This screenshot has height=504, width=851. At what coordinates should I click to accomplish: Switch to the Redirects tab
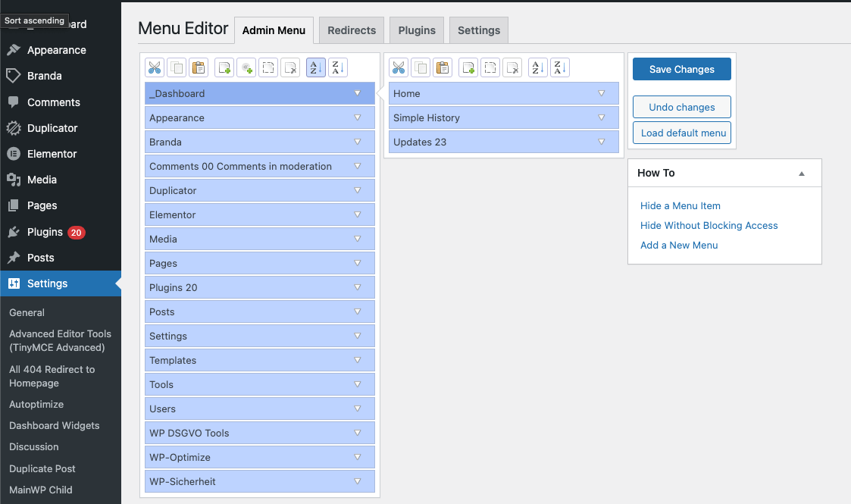pos(352,30)
